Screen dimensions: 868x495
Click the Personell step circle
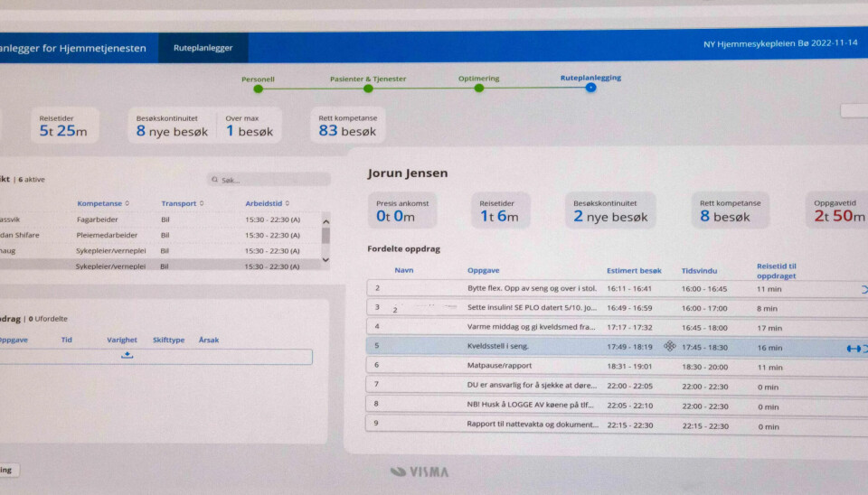coord(259,89)
